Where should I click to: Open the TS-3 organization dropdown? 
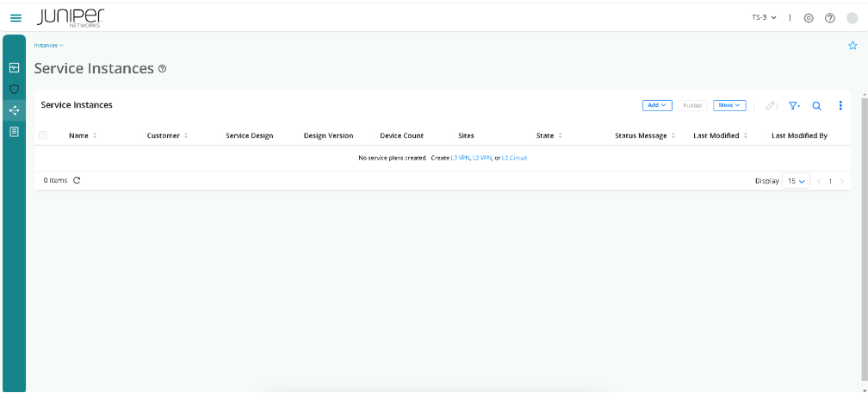(x=764, y=18)
